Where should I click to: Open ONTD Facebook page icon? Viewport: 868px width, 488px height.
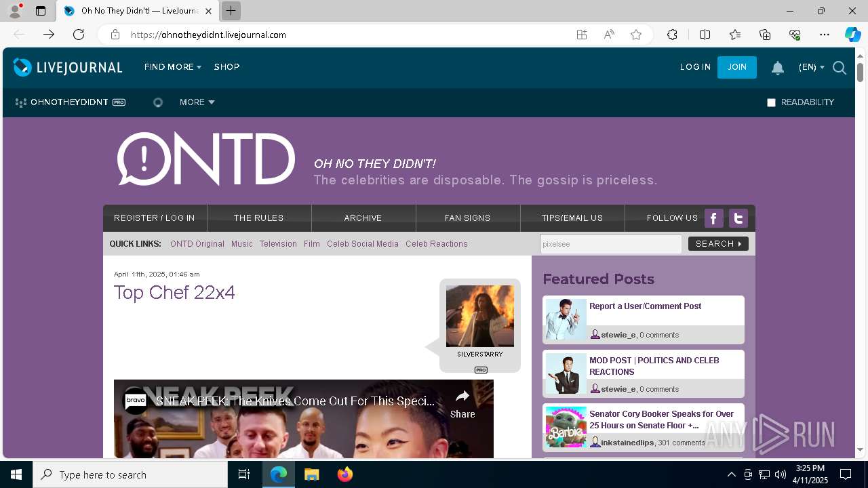point(713,218)
